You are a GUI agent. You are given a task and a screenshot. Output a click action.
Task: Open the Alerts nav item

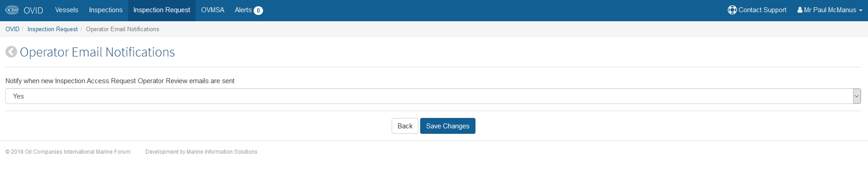pos(249,10)
